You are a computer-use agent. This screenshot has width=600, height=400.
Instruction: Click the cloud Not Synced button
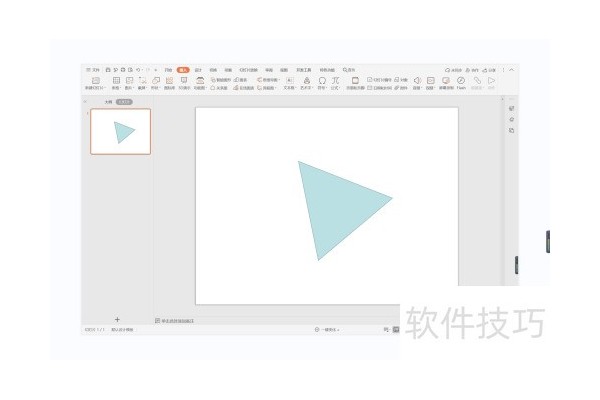click(x=453, y=70)
